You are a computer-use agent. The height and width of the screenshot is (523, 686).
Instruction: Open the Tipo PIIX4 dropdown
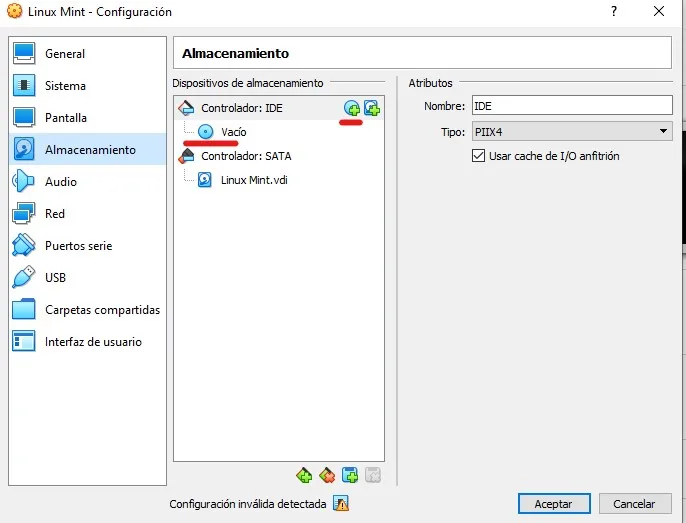pyautogui.click(x=572, y=131)
